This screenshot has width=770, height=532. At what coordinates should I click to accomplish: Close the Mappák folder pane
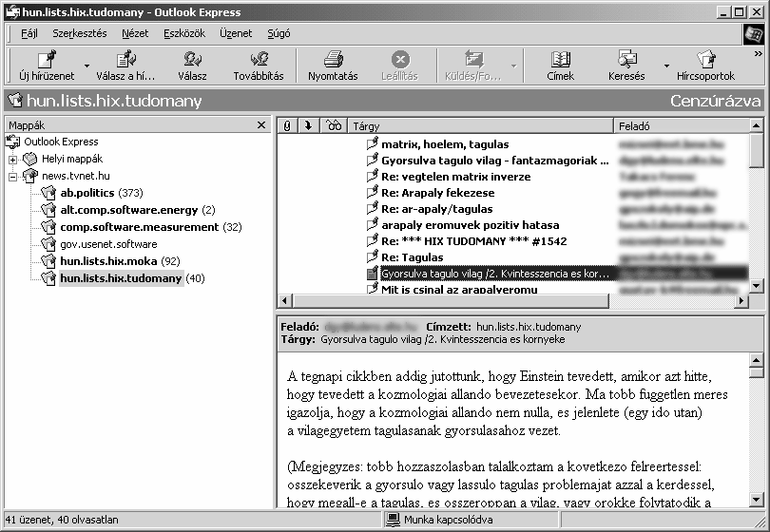(x=261, y=125)
